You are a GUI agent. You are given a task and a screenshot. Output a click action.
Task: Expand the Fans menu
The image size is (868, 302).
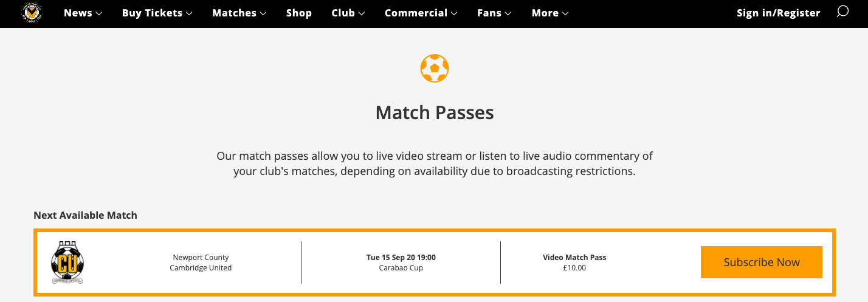tap(494, 13)
